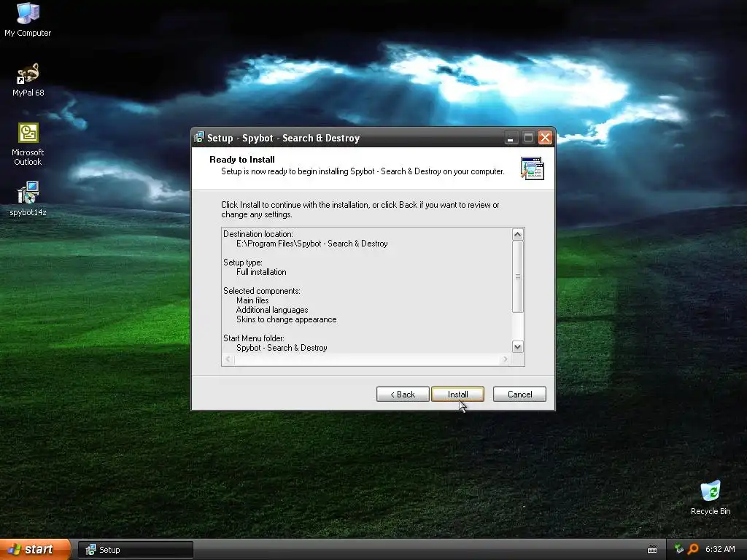This screenshot has width=747, height=560.
Task: Select the Microsoft Outlook desktop icon
Action: (28, 144)
